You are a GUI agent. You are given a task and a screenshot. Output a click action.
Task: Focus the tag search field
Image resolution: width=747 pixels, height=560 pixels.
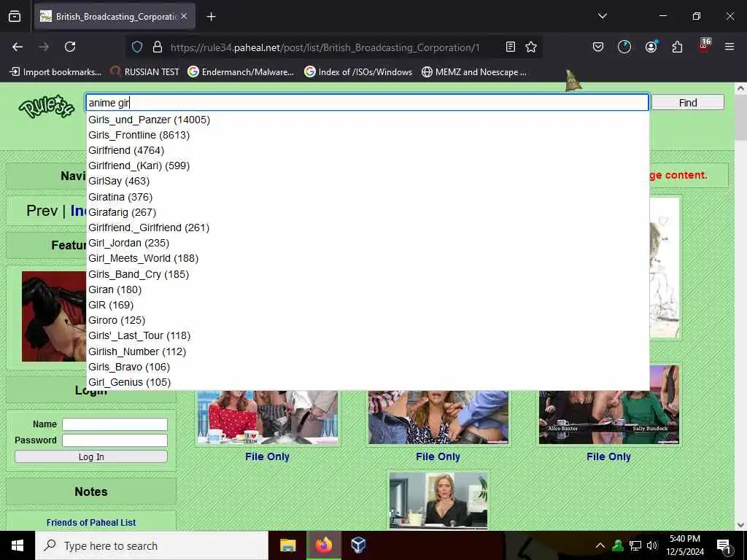[x=367, y=102]
